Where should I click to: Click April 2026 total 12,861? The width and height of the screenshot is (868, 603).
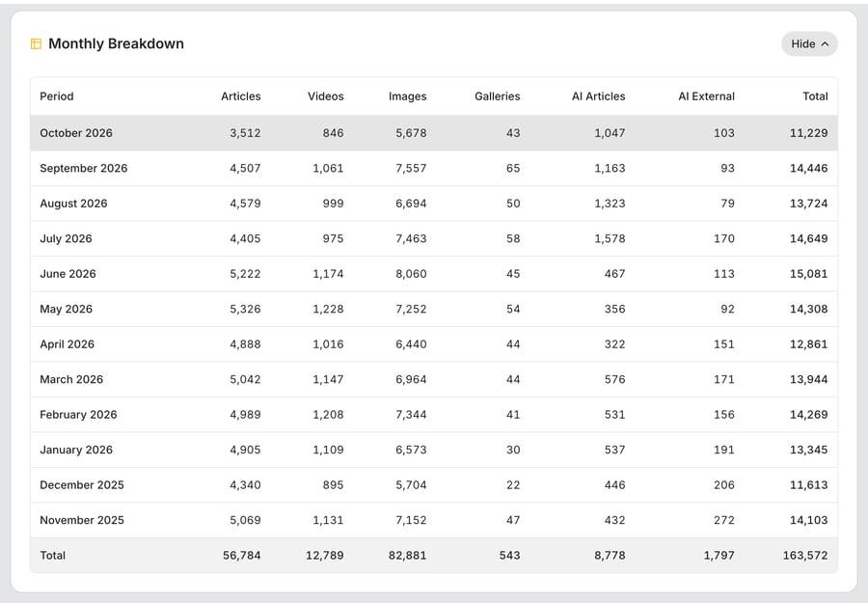pyautogui.click(x=809, y=343)
